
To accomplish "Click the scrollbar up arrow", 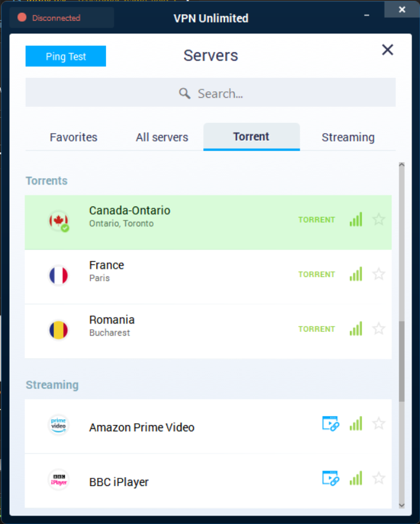I will [x=401, y=165].
